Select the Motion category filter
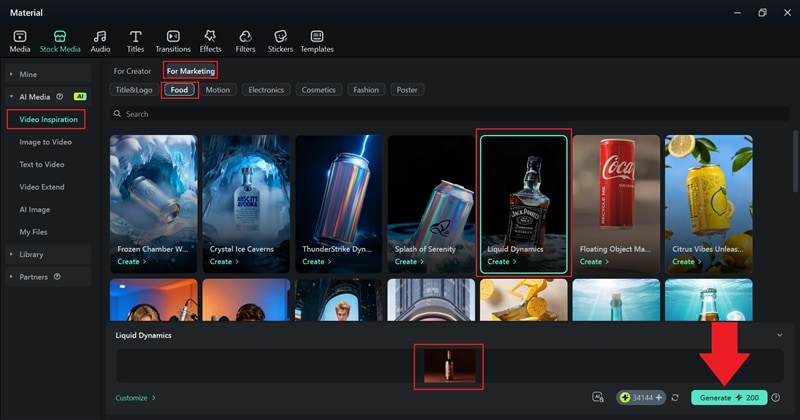The height and width of the screenshot is (420, 800). (218, 90)
